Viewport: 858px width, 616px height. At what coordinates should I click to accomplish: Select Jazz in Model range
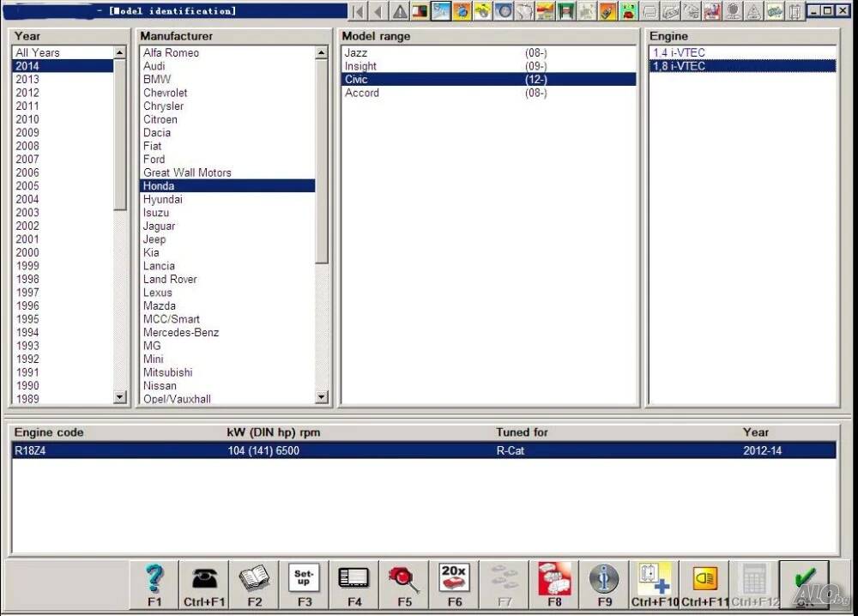click(489, 52)
